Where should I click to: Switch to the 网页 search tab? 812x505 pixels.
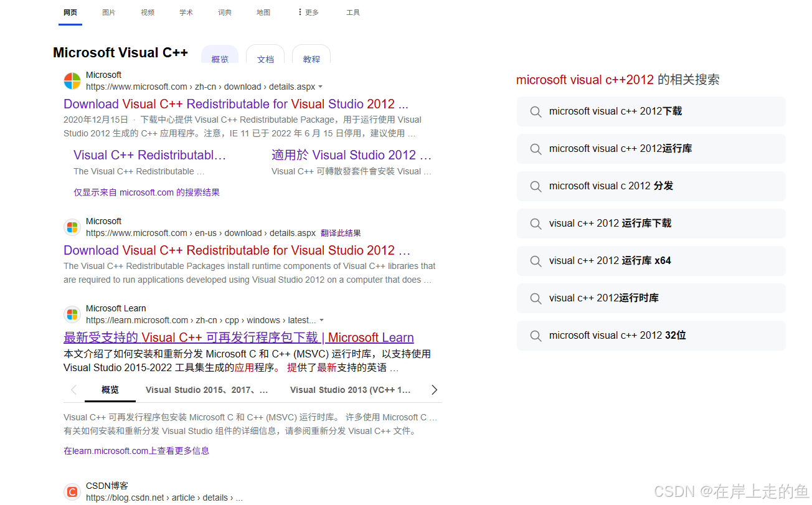click(x=70, y=12)
